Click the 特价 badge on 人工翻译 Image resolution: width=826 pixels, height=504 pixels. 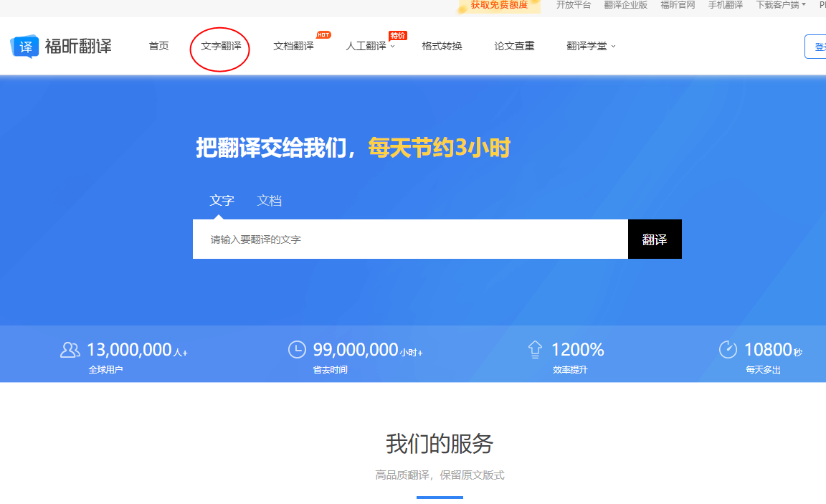point(398,35)
